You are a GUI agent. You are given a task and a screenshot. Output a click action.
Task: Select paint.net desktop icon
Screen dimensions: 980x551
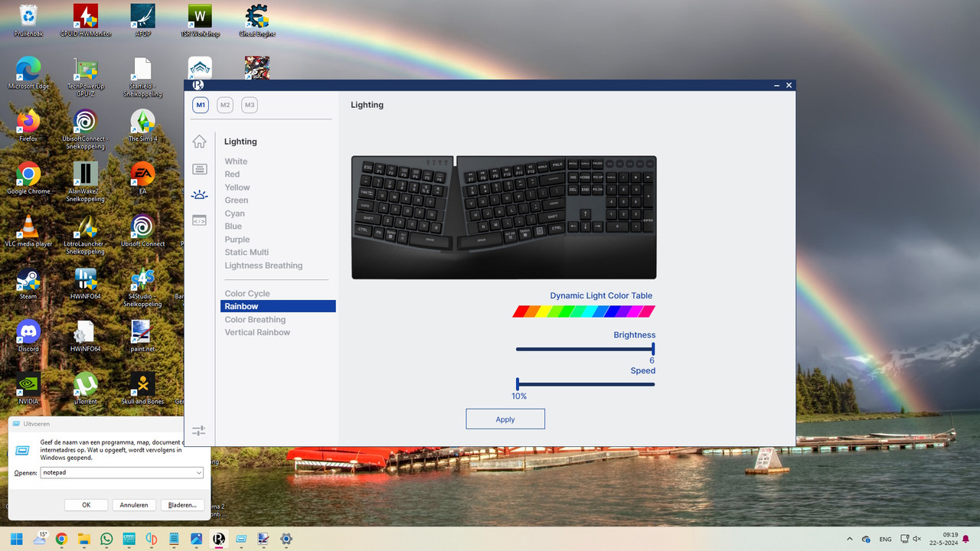coord(142,335)
